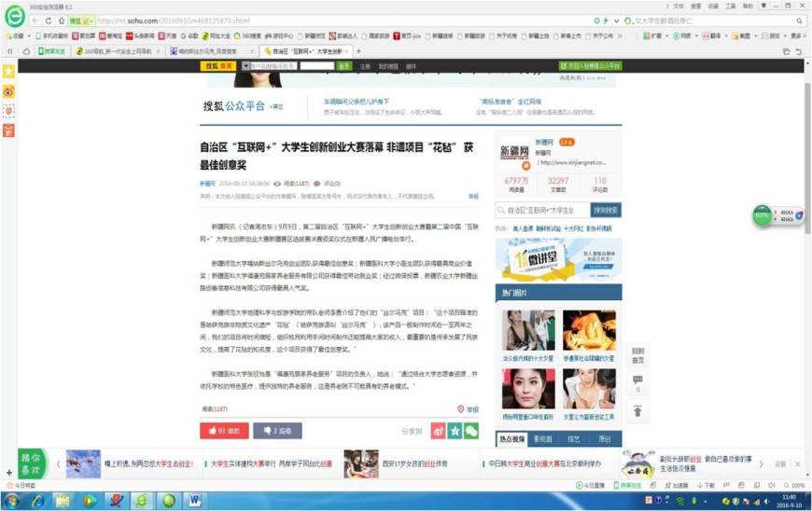Show previous recommendation with left arrow

click(x=57, y=463)
